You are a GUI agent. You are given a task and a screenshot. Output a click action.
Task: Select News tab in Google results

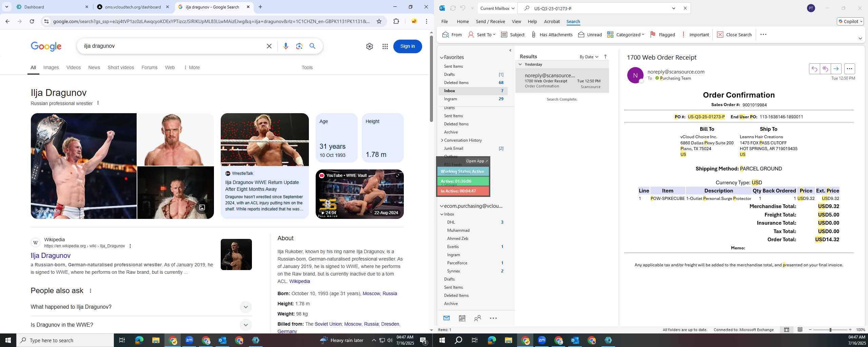point(94,67)
